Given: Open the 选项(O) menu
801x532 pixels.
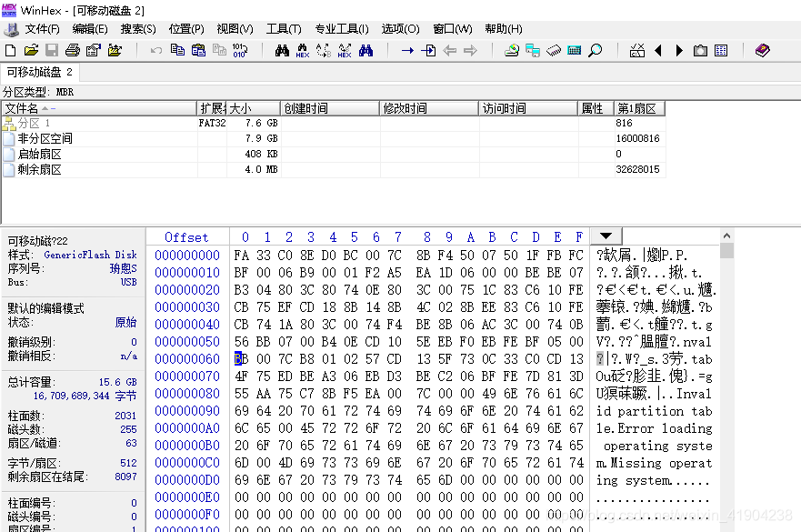Looking at the screenshot, I should pyautogui.click(x=400, y=29).
